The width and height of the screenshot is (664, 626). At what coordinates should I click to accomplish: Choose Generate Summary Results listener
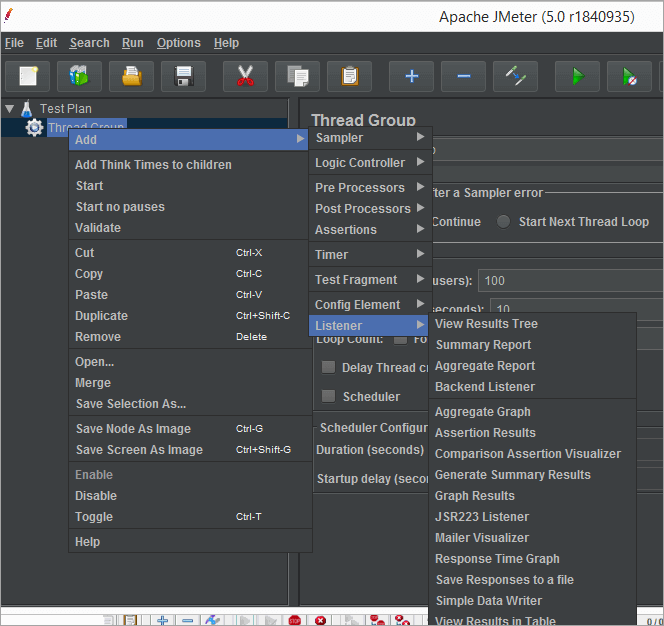(533, 475)
